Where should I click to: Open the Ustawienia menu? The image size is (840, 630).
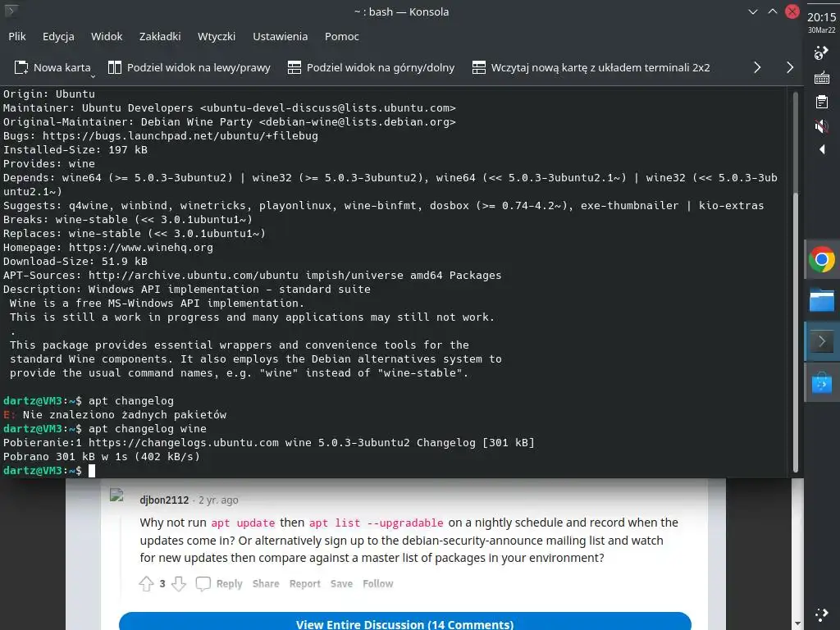281,36
